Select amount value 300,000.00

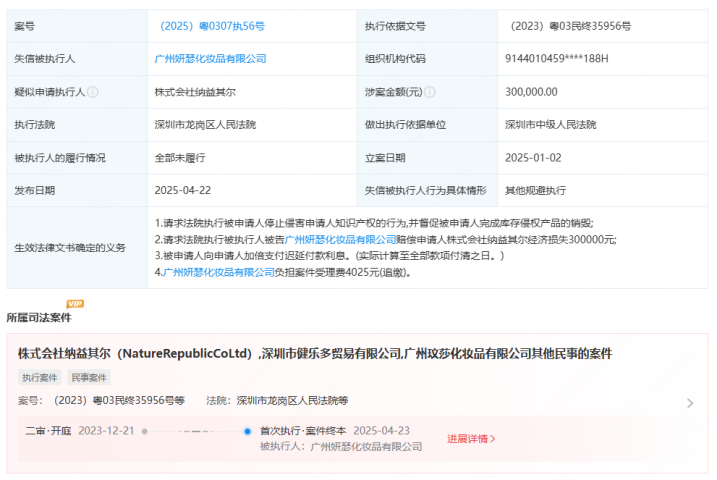point(531,92)
